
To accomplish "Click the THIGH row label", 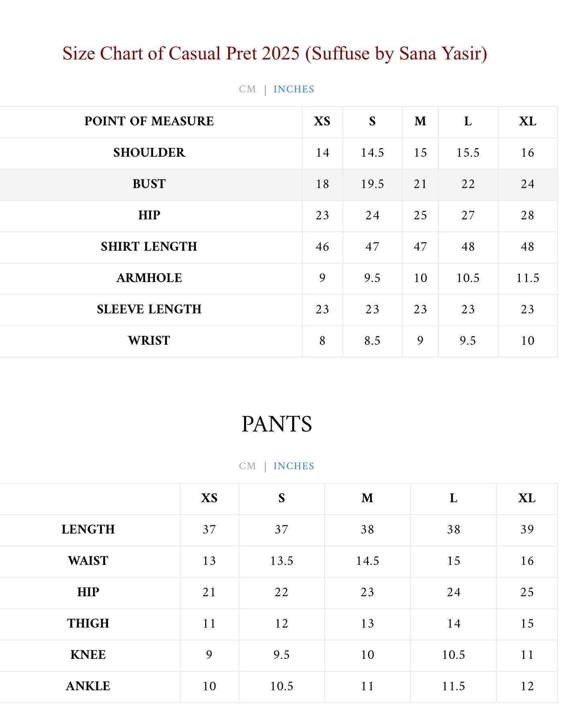I will [88, 624].
